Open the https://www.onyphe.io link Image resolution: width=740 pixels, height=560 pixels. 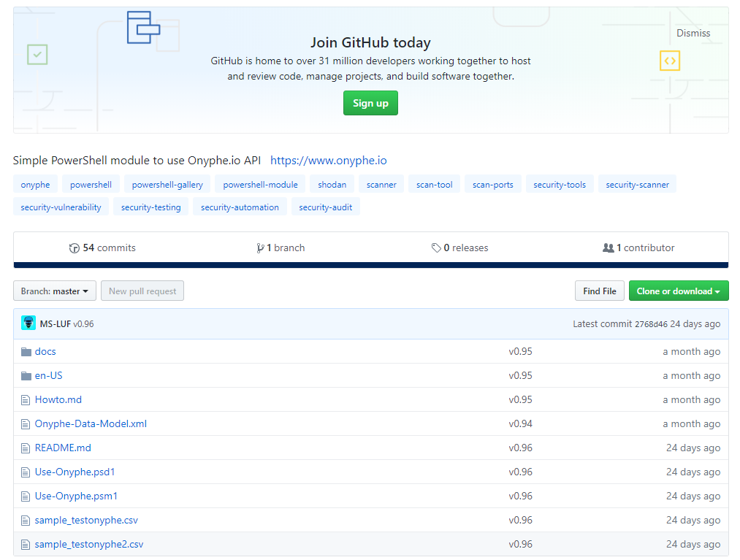328,160
